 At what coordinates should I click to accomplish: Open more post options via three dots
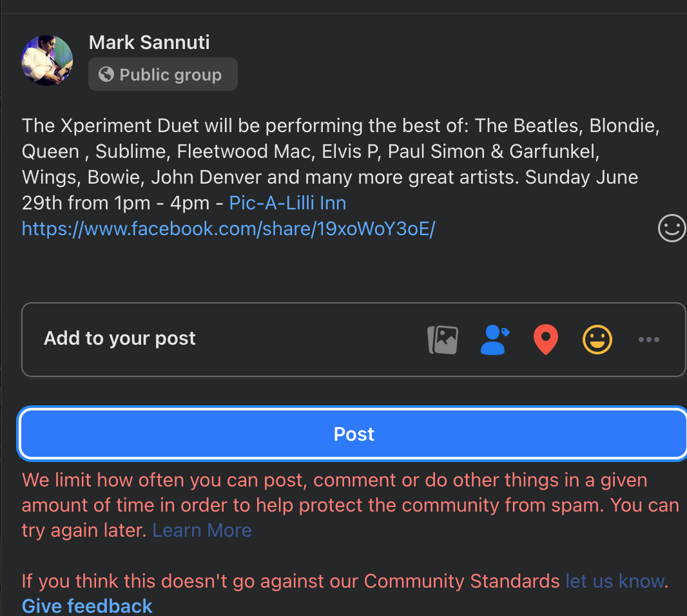649,340
